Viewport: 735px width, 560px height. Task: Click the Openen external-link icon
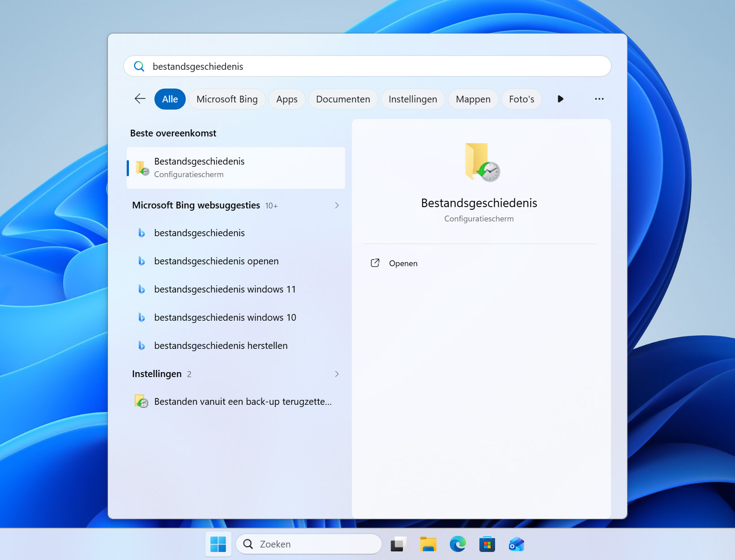375,263
